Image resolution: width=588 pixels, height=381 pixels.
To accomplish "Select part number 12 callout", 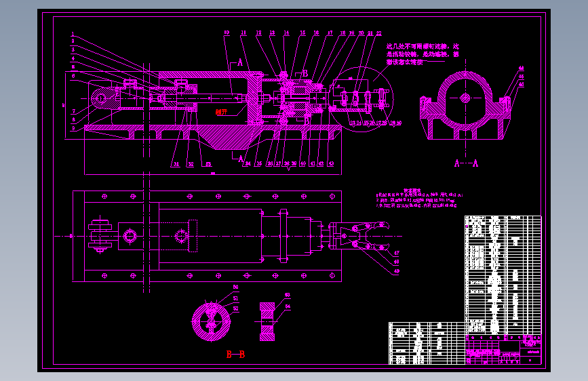I will (x=259, y=33).
